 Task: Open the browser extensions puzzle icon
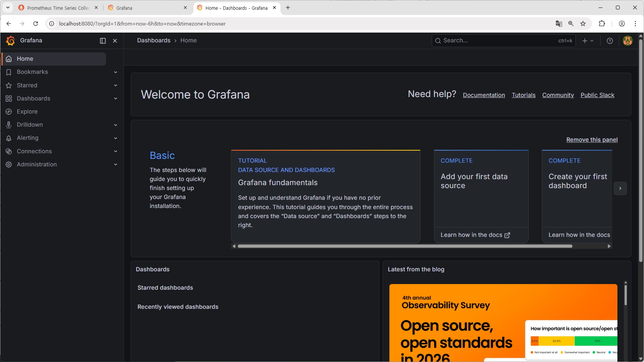click(602, 24)
